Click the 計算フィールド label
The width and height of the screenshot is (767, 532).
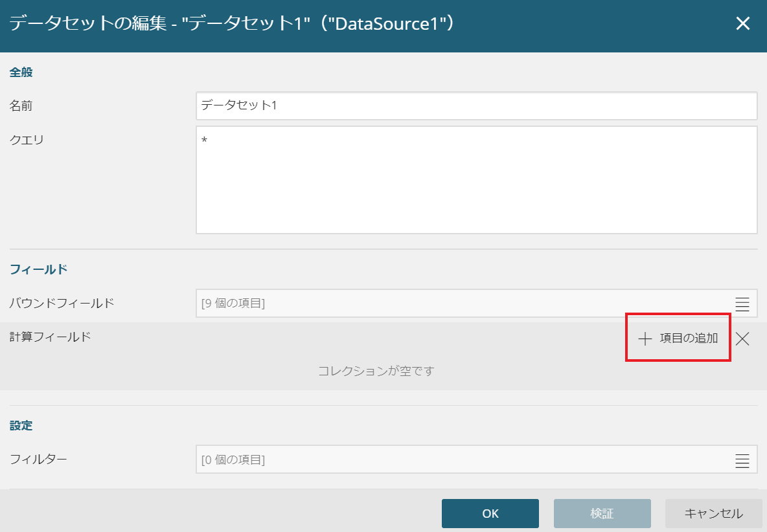tap(51, 337)
